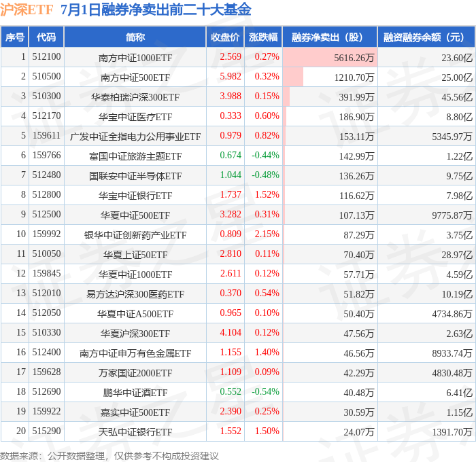The image size is (476, 462).
Task: Click fund code 510300
Action: coord(46,96)
